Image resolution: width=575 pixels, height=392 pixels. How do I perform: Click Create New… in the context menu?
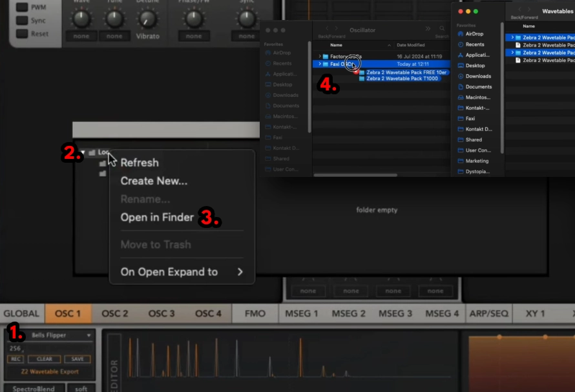[154, 181]
